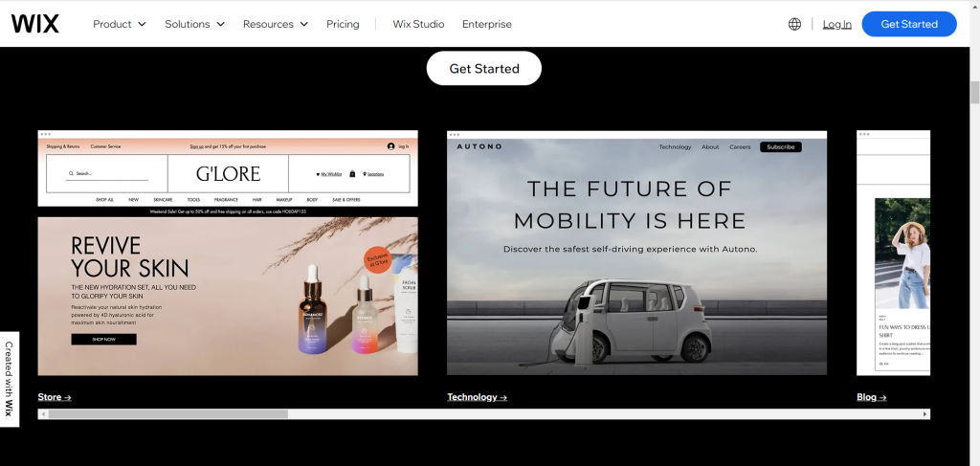Screen dimensions: 980x466
Task: Open the Technology template category link
Action: (x=477, y=397)
